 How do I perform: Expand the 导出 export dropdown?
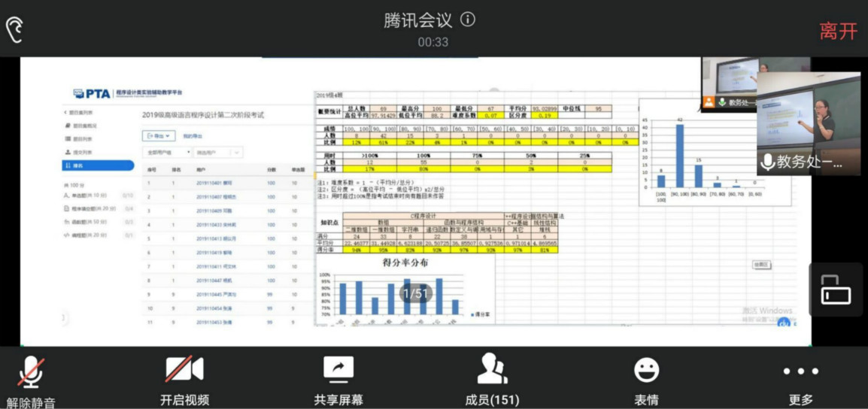(x=159, y=135)
